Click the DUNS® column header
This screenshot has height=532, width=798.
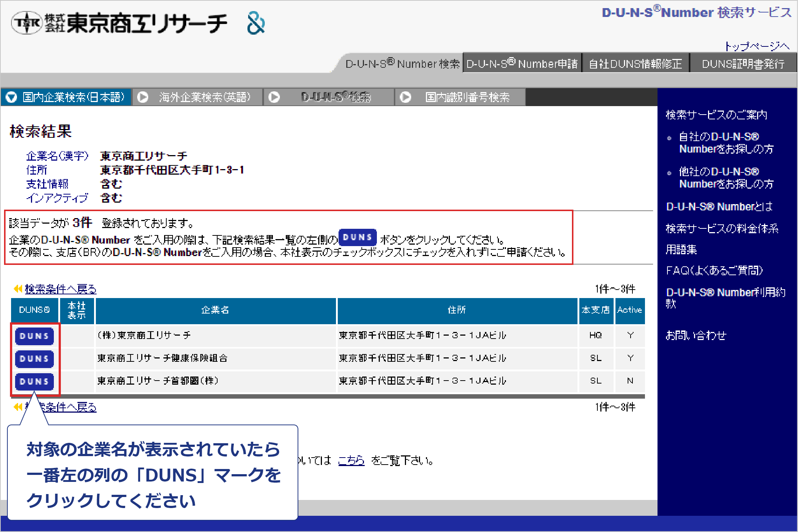[x=34, y=310]
